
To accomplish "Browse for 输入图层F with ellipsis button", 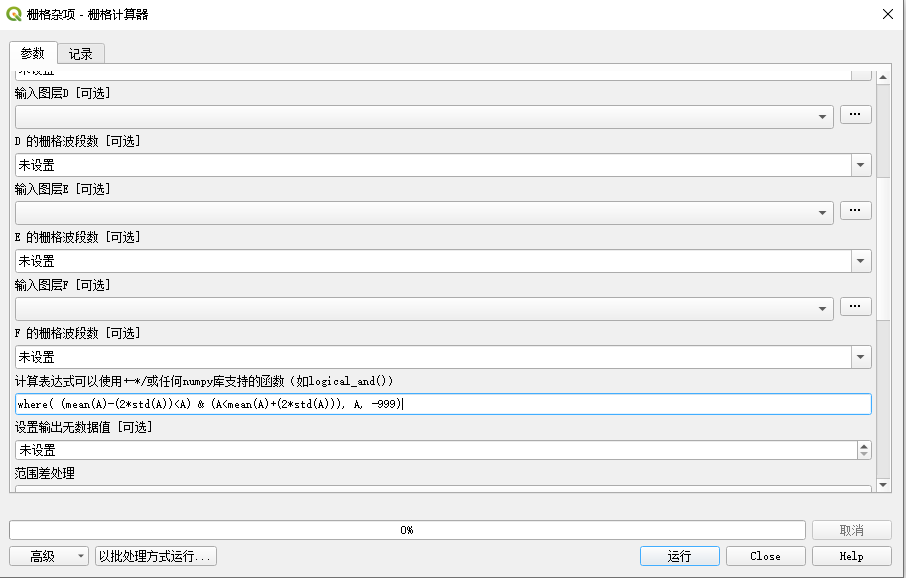I will [855, 306].
